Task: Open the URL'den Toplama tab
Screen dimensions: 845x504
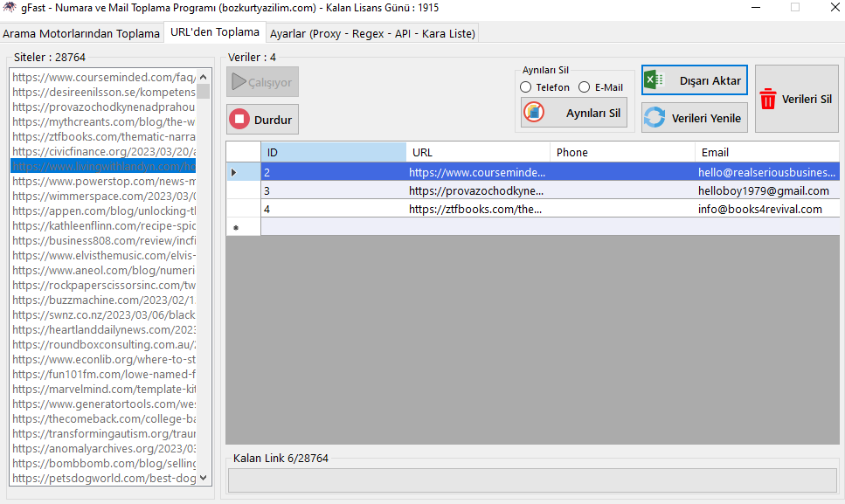Action: (x=215, y=32)
